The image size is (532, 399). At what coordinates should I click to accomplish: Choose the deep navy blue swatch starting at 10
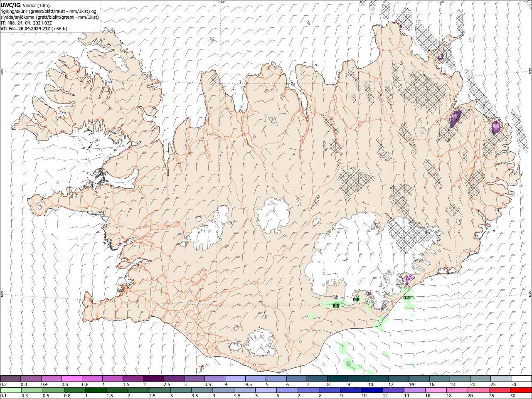tap(372, 390)
